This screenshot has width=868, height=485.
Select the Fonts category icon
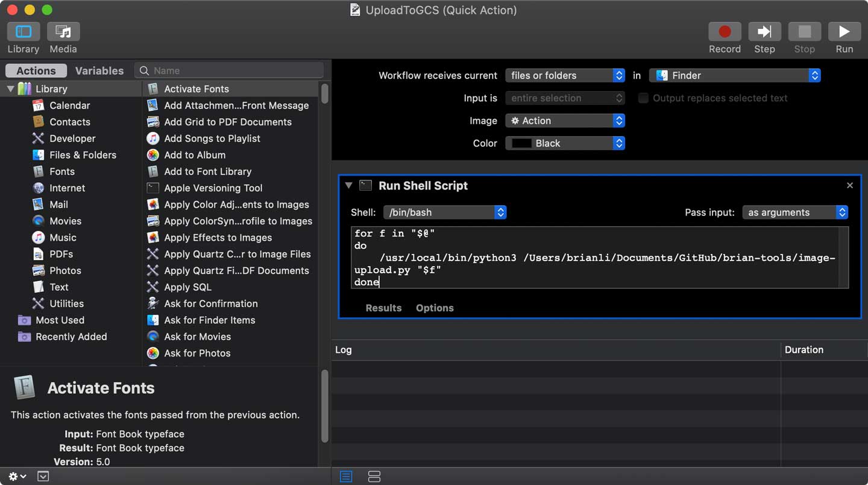(39, 171)
